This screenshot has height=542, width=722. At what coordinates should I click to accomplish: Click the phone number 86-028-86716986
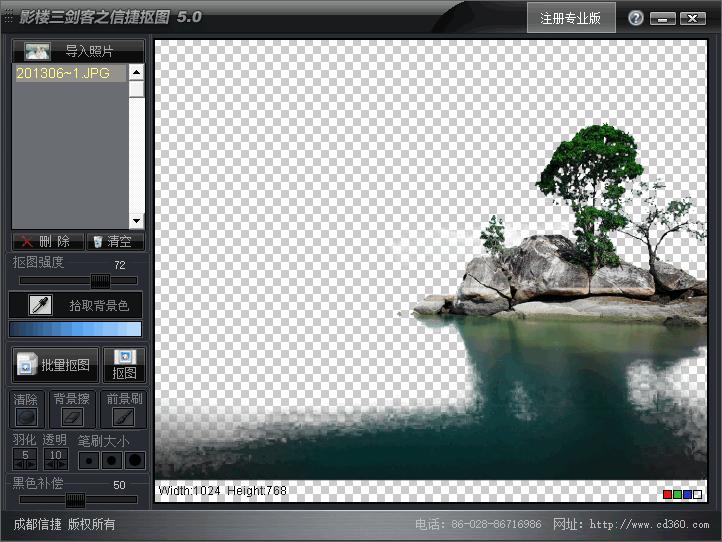(x=496, y=524)
